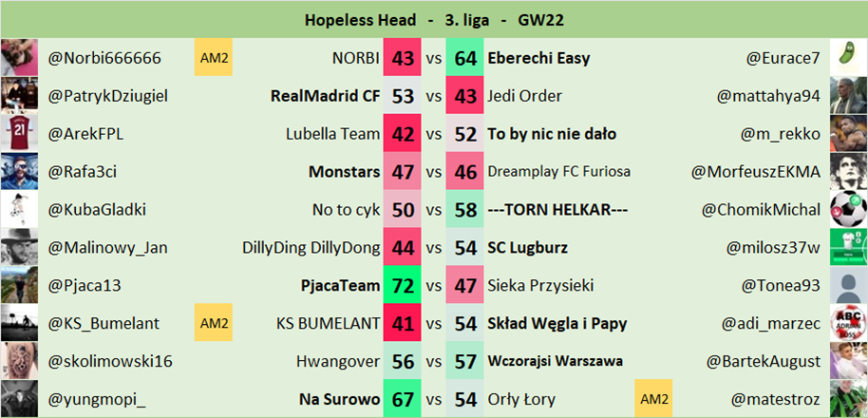Click the Hopeless Head 3. liga GW22 header
Image resolution: width=868 pixels, height=418 pixels.
(434, 19)
